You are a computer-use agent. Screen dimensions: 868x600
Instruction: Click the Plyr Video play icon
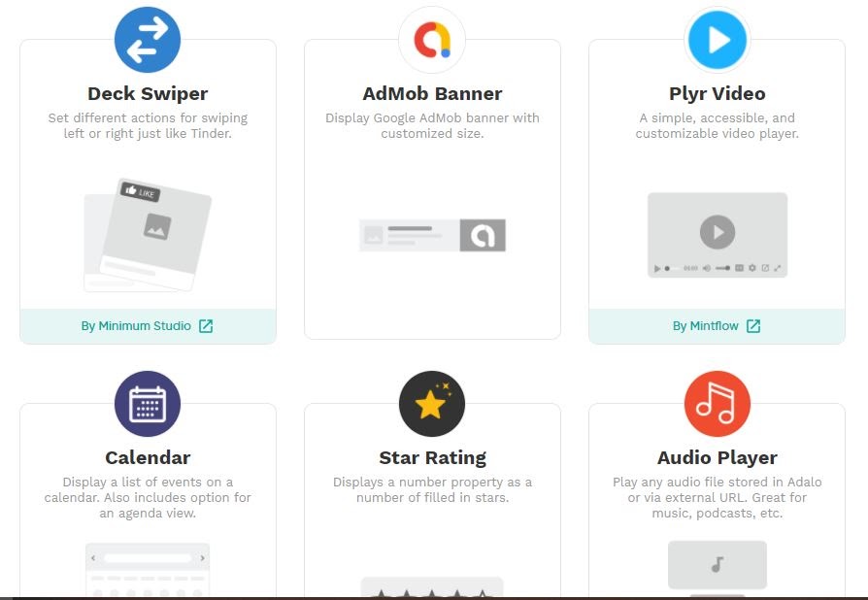[717, 40]
